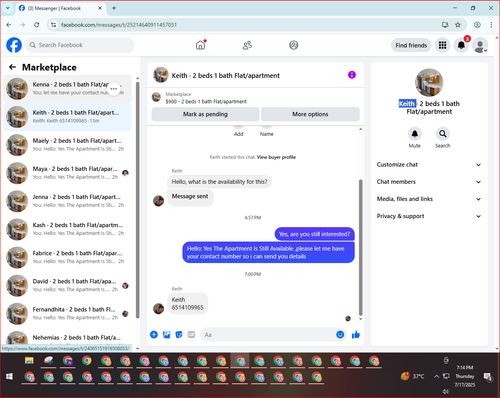Open Kenna conversation
Image resolution: width=500 pixels, height=398 pixels.
coord(67,89)
